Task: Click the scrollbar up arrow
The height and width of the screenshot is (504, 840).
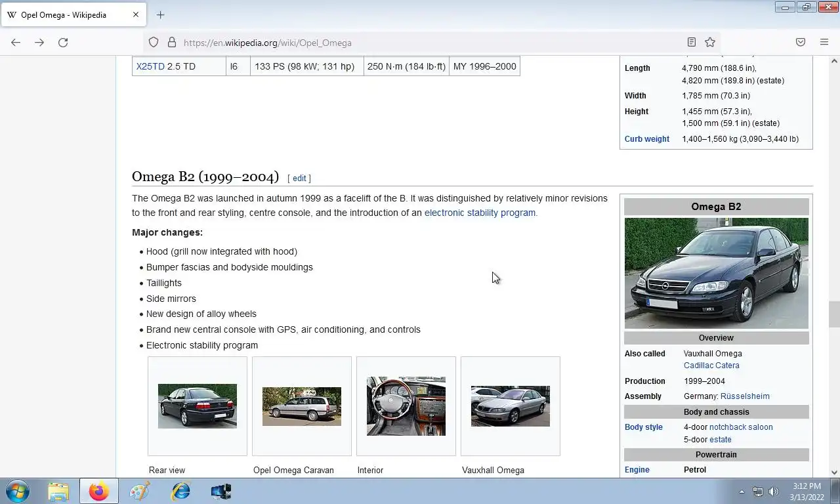Action: (x=834, y=61)
